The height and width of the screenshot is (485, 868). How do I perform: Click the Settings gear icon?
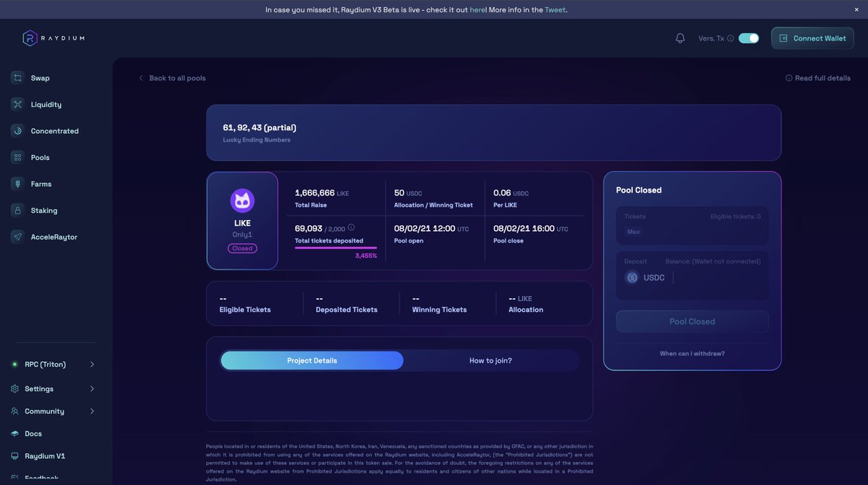pos(14,389)
